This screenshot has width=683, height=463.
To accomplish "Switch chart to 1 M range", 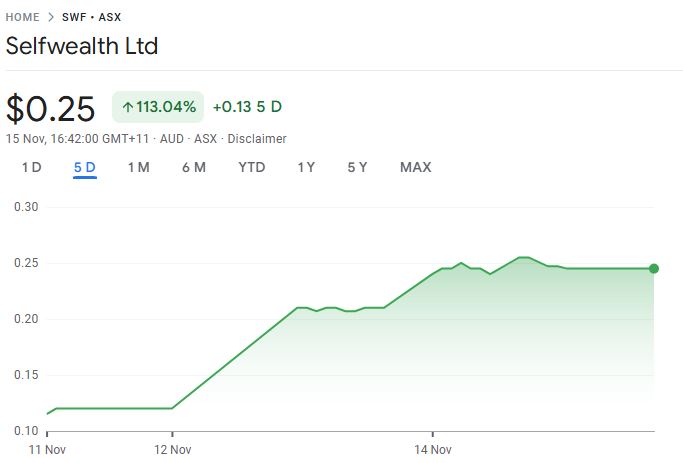I will click(138, 167).
